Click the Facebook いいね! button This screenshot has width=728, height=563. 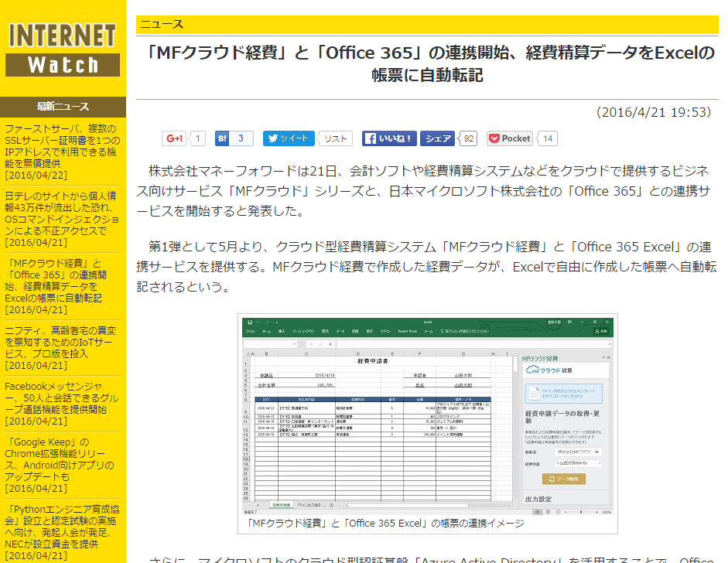click(389, 138)
